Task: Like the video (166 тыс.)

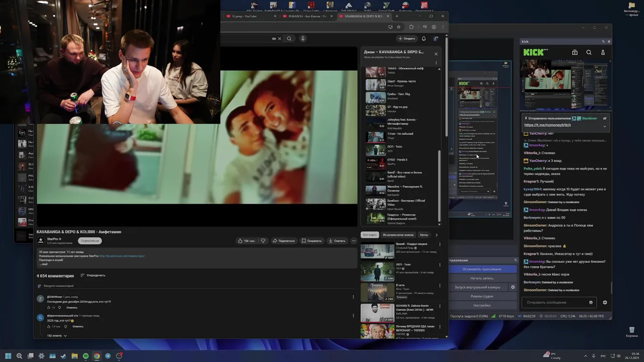Action: tap(247, 241)
